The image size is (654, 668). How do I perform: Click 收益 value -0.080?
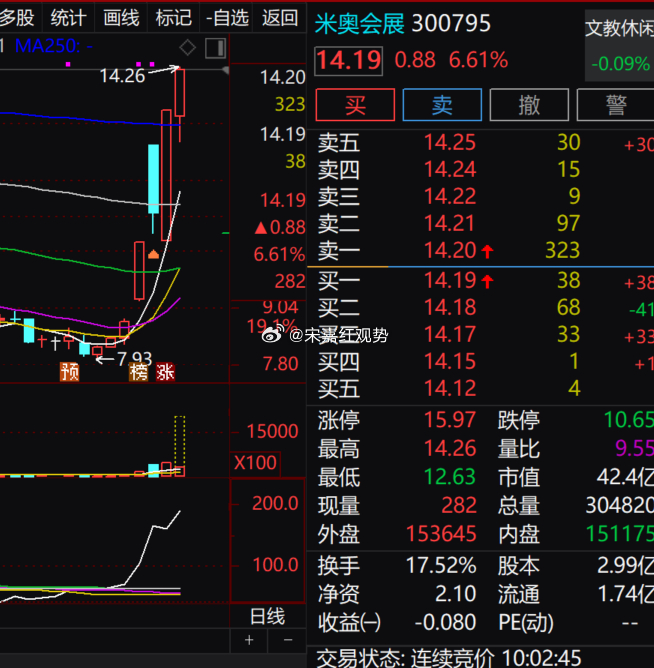pos(445,622)
